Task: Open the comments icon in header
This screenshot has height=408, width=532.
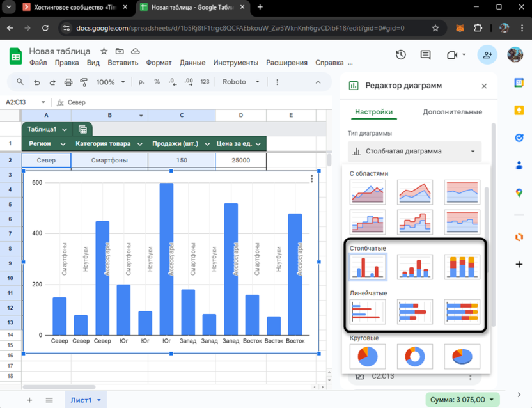Action: pyautogui.click(x=425, y=55)
